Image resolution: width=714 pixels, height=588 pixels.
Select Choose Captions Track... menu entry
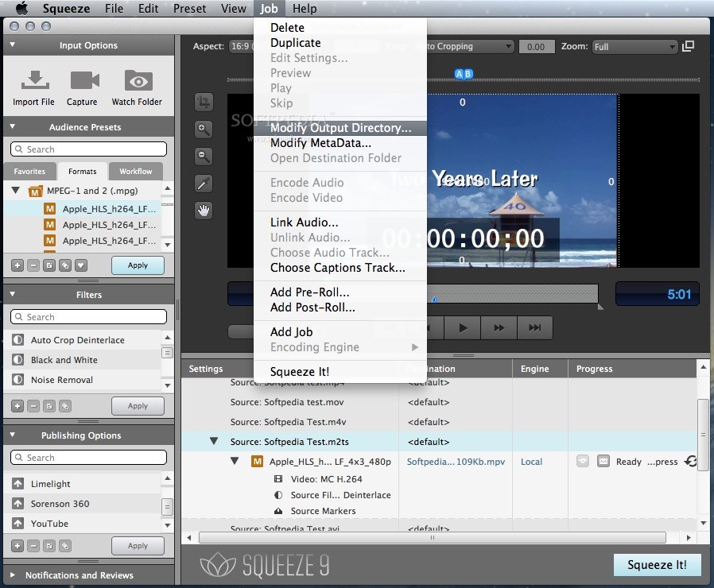pyautogui.click(x=340, y=268)
